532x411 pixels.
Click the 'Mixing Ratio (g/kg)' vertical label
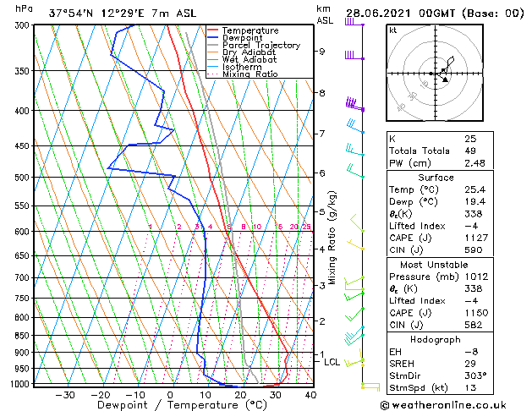click(x=332, y=238)
